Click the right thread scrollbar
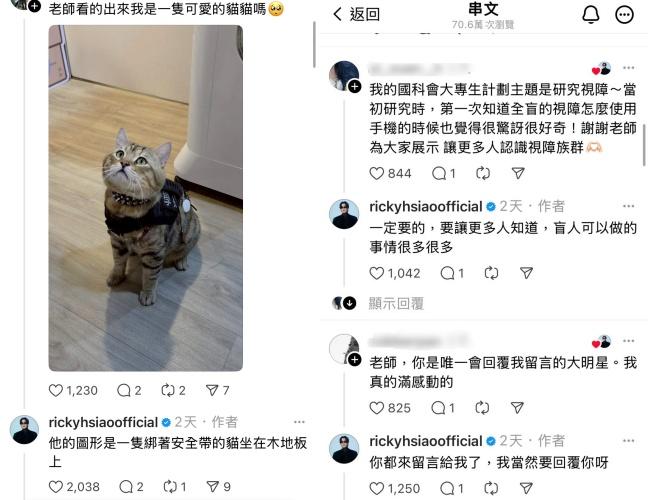648x500 pixels. (644, 145)
